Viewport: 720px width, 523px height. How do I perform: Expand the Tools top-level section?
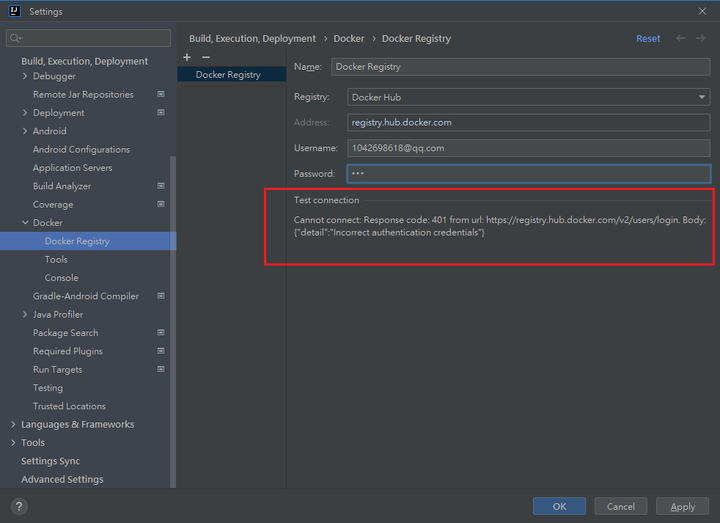(x=13, y=443)
